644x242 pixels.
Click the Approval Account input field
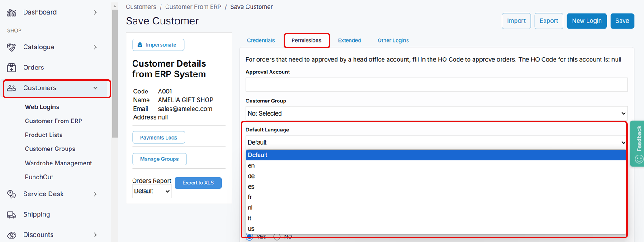pyautogui.click(x=436, y=85)
